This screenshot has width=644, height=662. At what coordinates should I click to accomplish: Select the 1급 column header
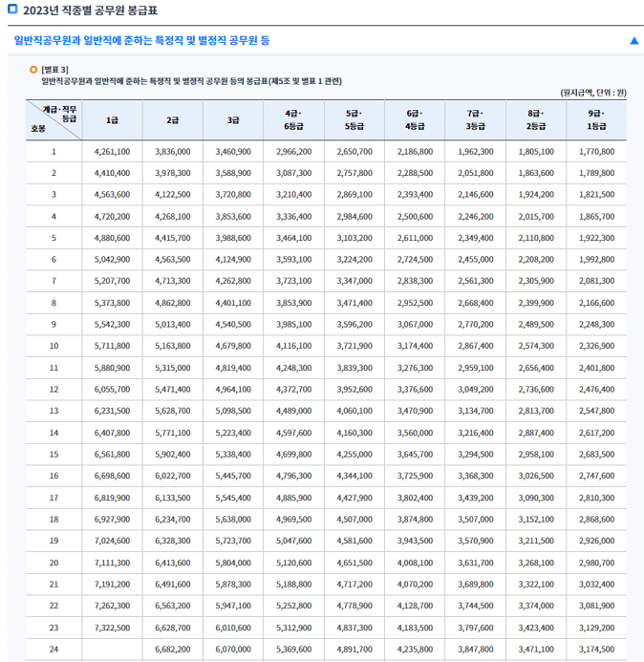click(x=112, y=120)
